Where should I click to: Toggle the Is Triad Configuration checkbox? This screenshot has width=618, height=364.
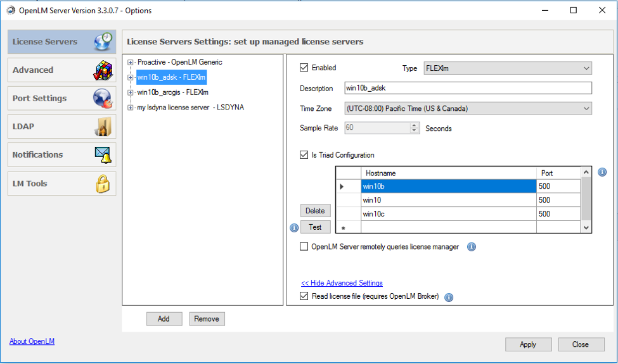pos(304,155)
